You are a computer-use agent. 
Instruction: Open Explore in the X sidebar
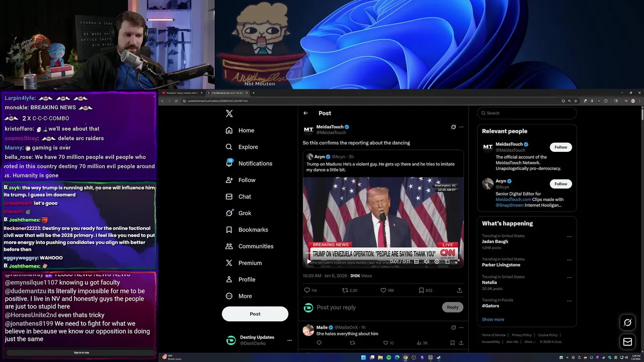242,147
